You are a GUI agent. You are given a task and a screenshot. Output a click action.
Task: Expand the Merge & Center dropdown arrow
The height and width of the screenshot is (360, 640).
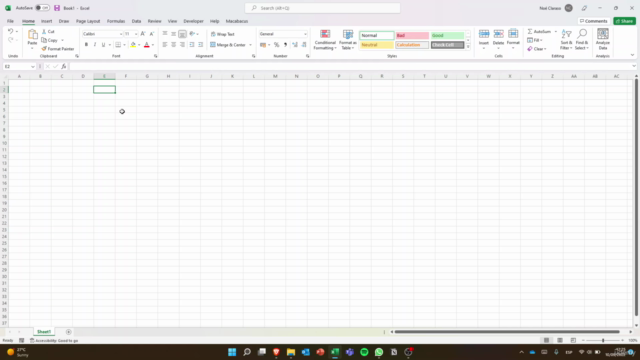pyautogui.click(x=250, y=45)
